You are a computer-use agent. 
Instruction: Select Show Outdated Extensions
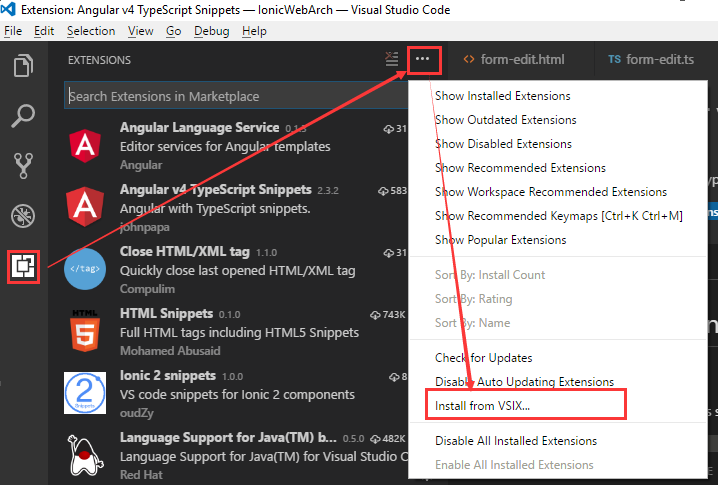coord(506,120)
